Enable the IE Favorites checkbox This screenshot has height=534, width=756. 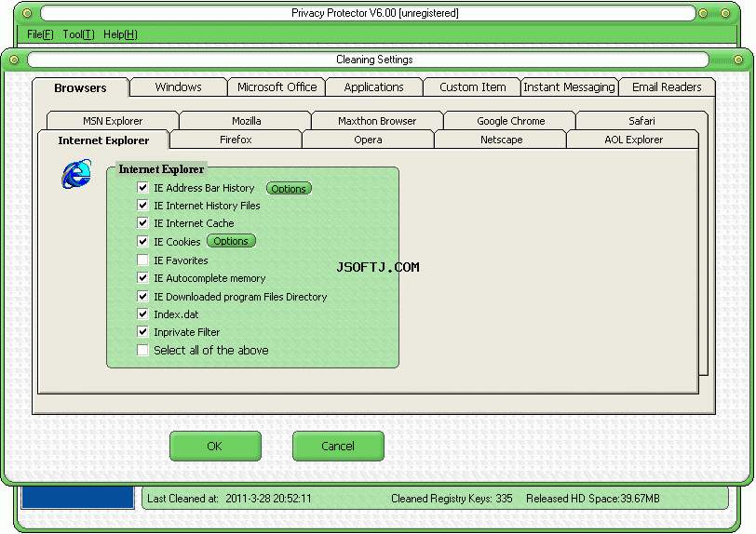click(x=142, y=260)
